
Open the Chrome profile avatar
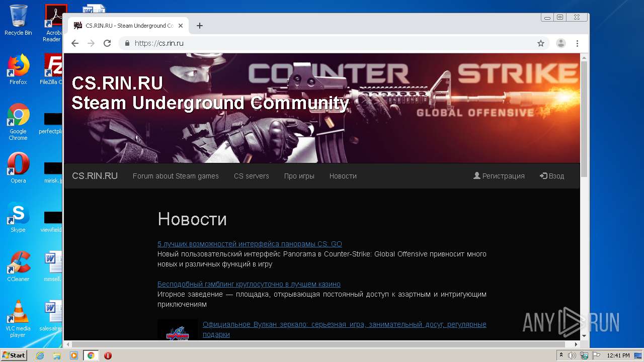561,43
